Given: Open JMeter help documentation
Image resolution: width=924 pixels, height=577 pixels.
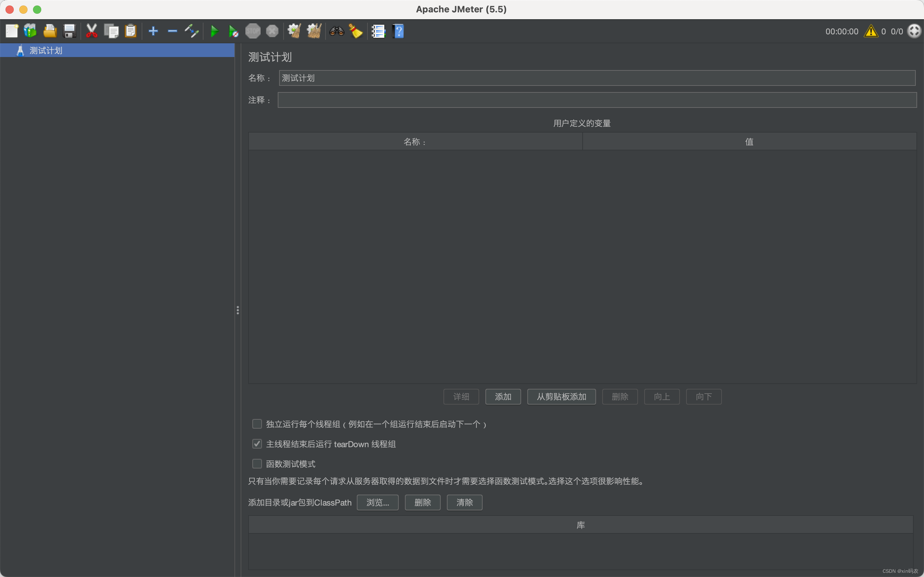Looking at the screenshot, I should (x=398, y=31).
